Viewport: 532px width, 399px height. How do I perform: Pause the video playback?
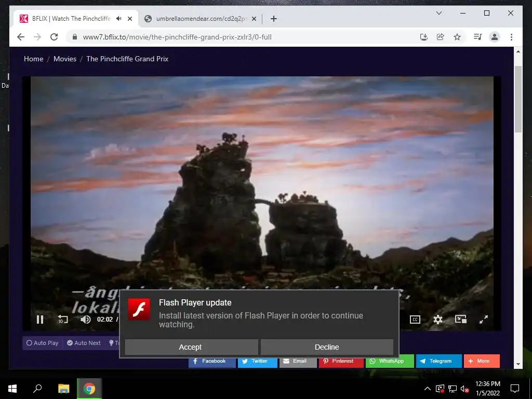pyautogui.click(x=40, y=320)
